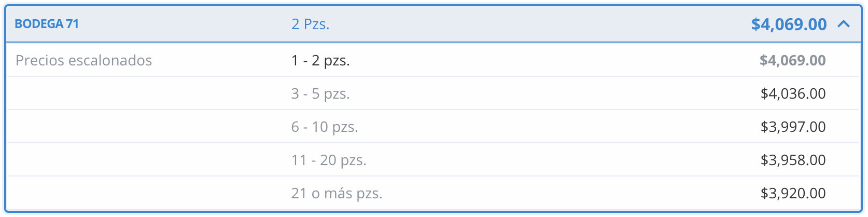
Task: Click the $3,920.00 tier price
Action: pos(792,193)
